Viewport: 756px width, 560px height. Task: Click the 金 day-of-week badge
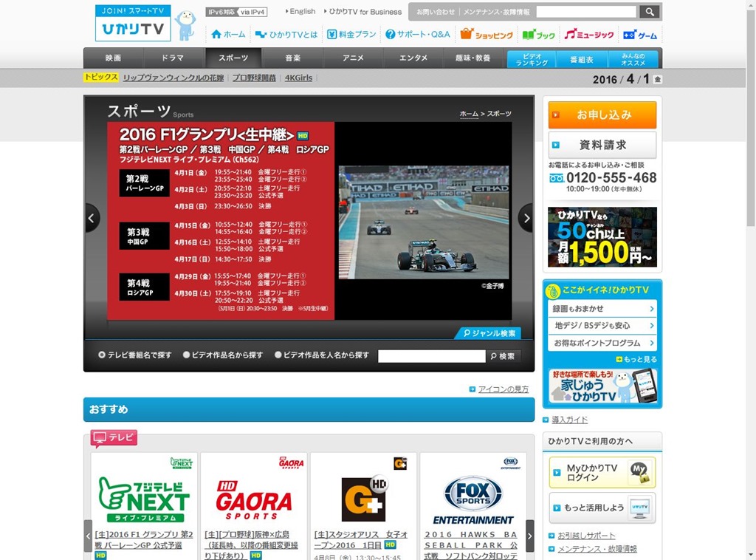pos(658,80)
